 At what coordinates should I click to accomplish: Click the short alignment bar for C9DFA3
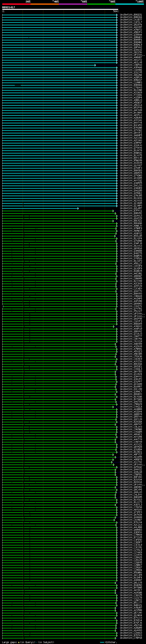[x=49, y=65]
